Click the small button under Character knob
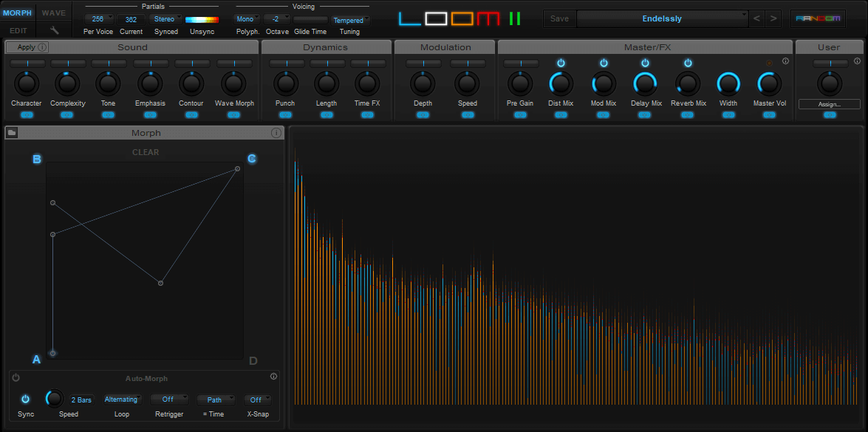 pyautogui.click(x=27, y=115)
